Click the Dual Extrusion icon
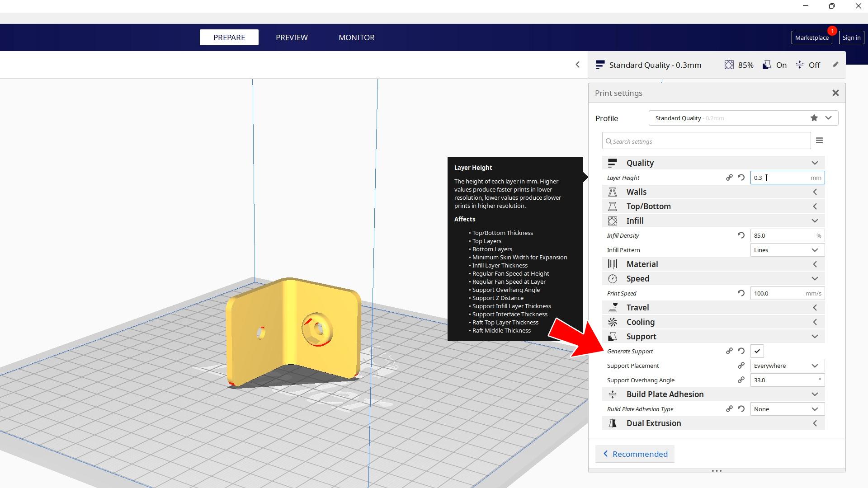The width and height of the screenshot is (868, 488). click(x=613, y=423)
